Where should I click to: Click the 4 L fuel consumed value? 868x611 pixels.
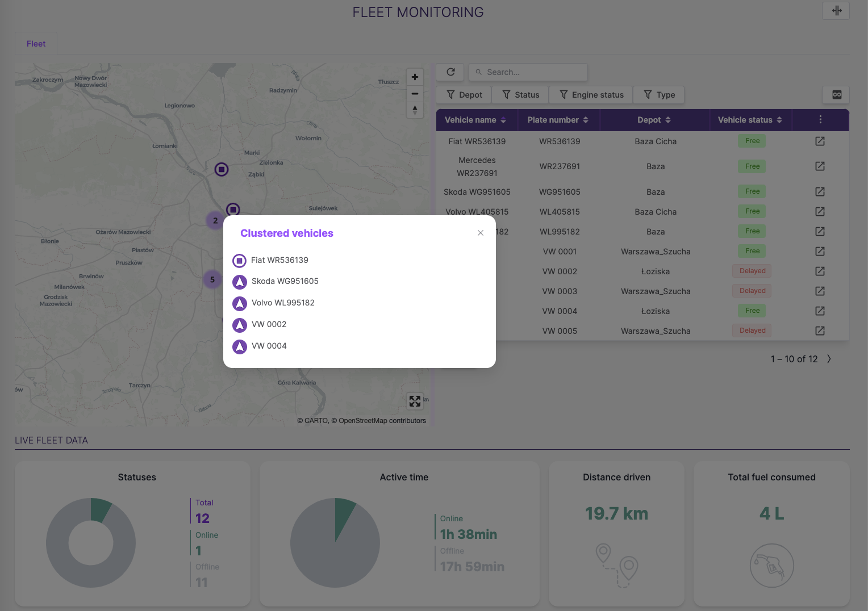coord(771,514)
